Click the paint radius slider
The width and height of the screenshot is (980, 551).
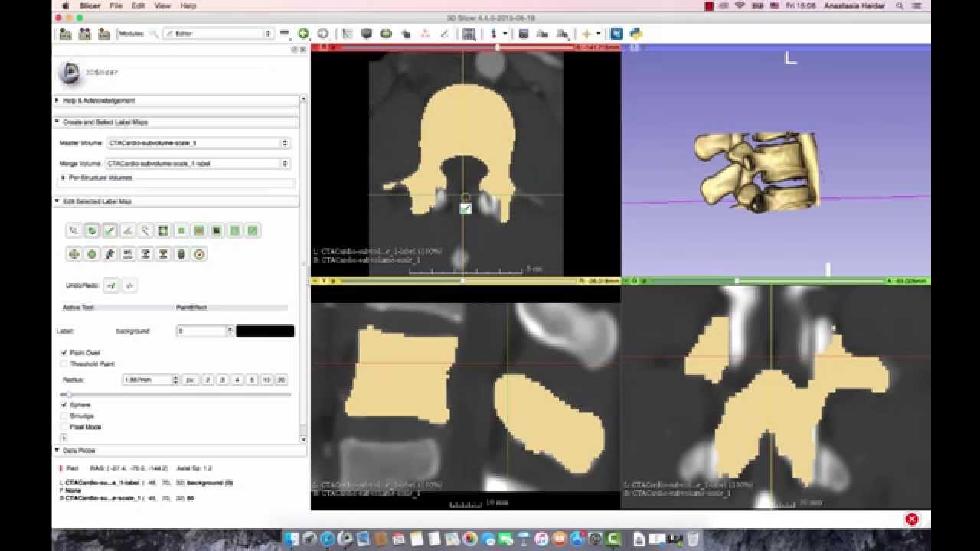point(177,394)
